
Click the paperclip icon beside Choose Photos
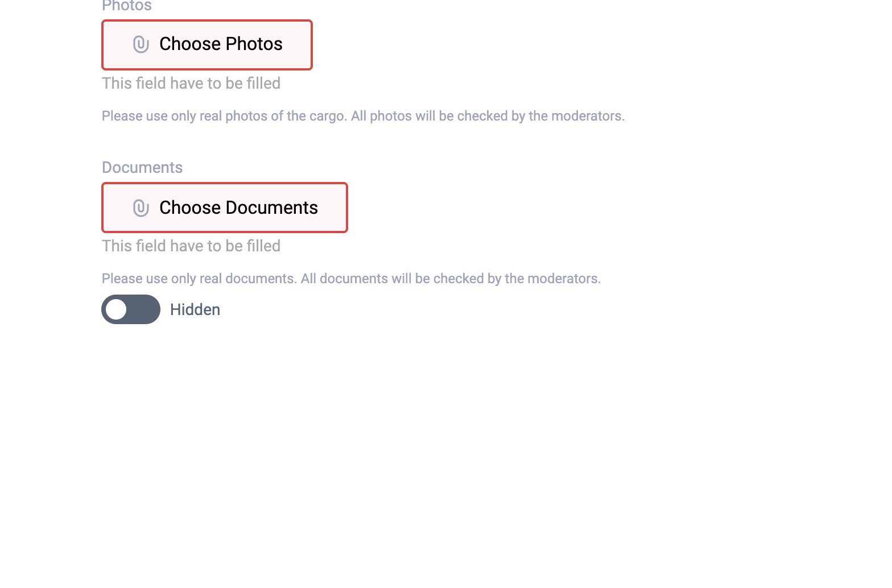coord(141,44)
